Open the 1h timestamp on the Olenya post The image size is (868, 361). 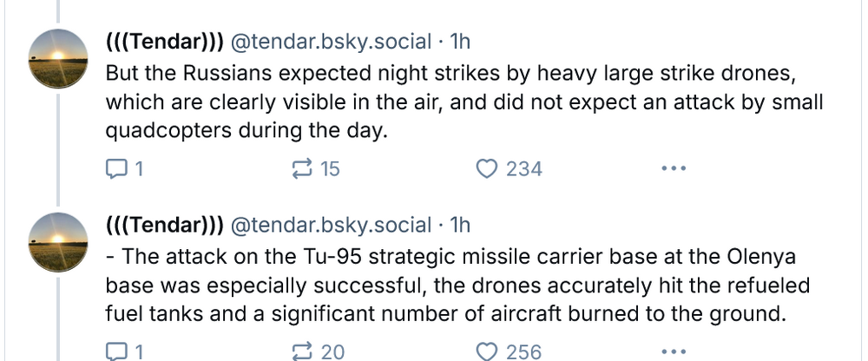click(459, 226)
